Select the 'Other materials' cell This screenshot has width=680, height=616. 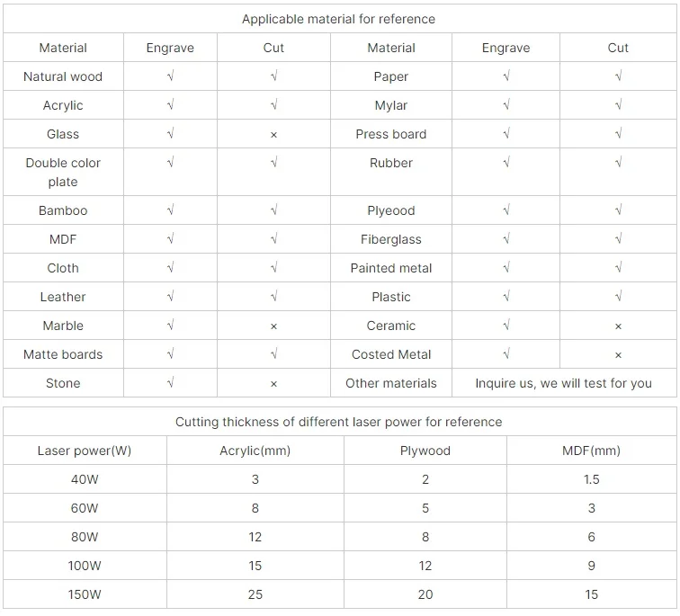click(391, 383)
